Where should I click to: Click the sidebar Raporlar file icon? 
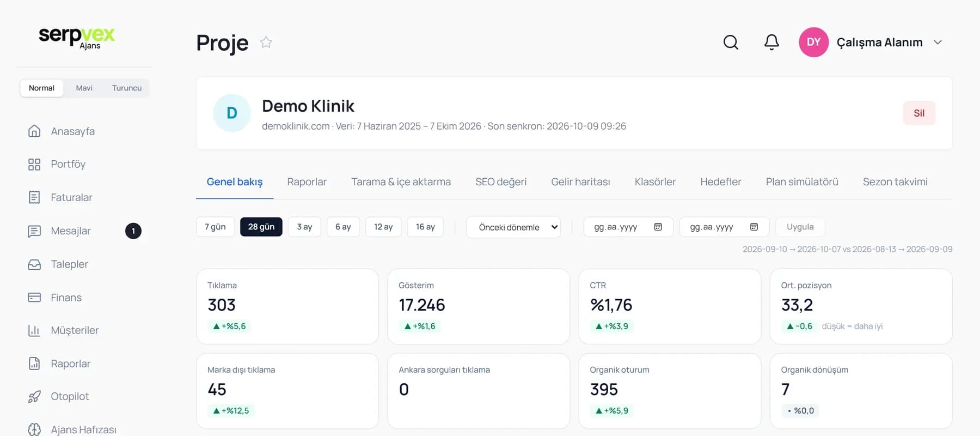(x=34, y=364)
